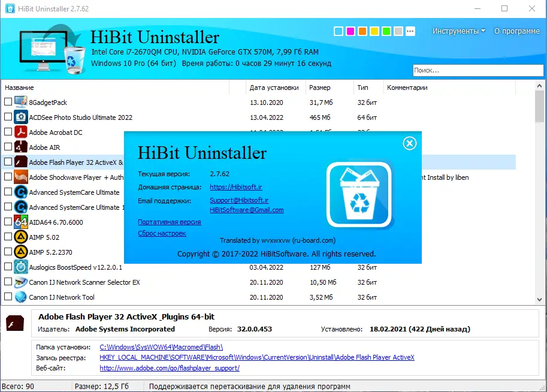Close the About dialog with X
Image resolution: width=547 pixels, height=392 pixels.
coord(410,143)
